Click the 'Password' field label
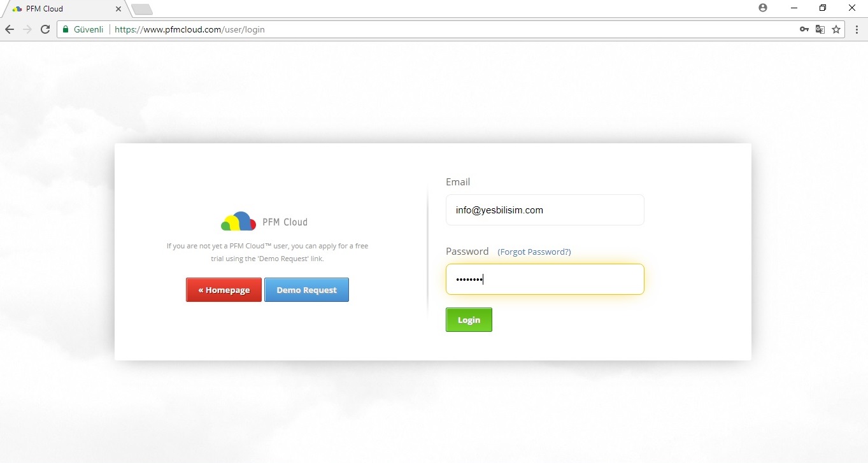 (x=467, y=252)
